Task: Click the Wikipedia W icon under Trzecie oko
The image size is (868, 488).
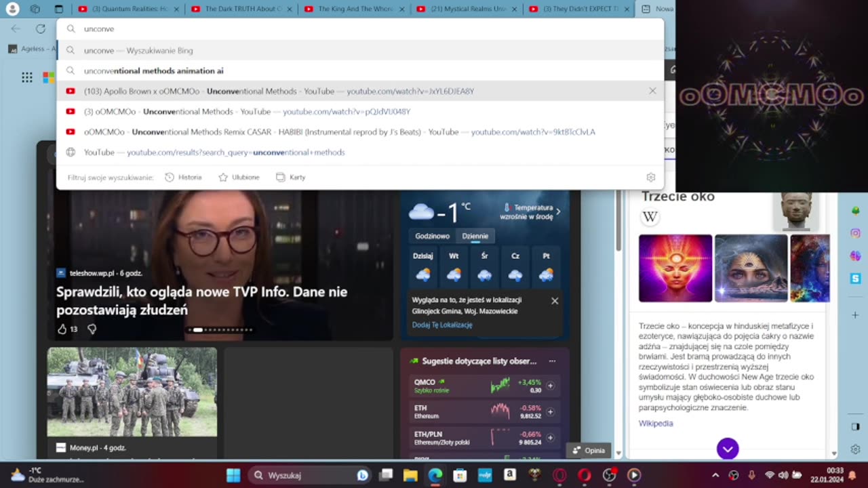Action: click(x=650, y=217)
